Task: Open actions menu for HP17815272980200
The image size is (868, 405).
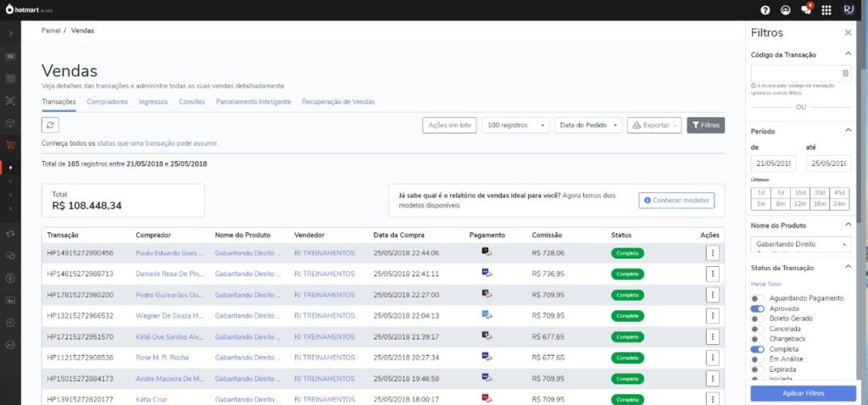Action: click(x=712, y=295)
